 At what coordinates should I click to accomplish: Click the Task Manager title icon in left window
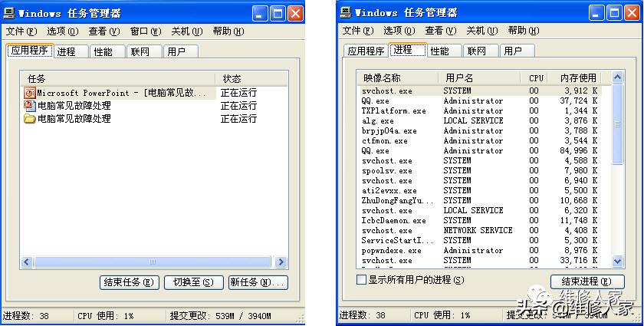tap(9, 14)
